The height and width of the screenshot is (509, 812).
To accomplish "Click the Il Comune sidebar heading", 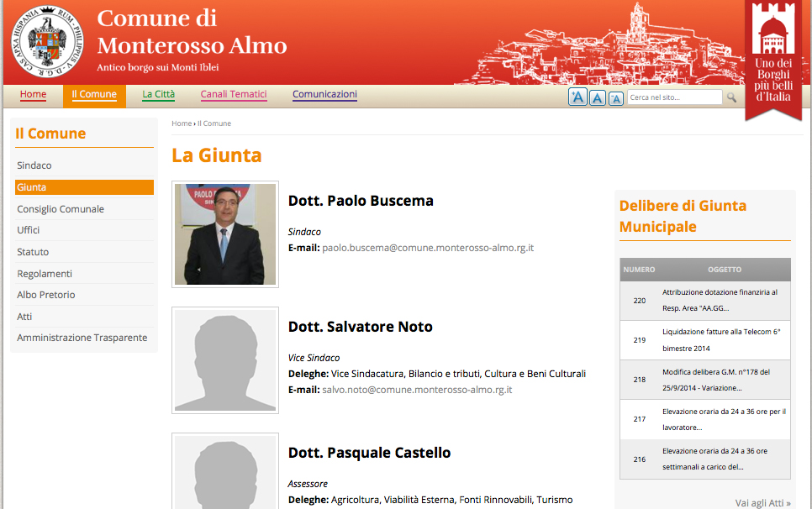I will coord(50,134).
